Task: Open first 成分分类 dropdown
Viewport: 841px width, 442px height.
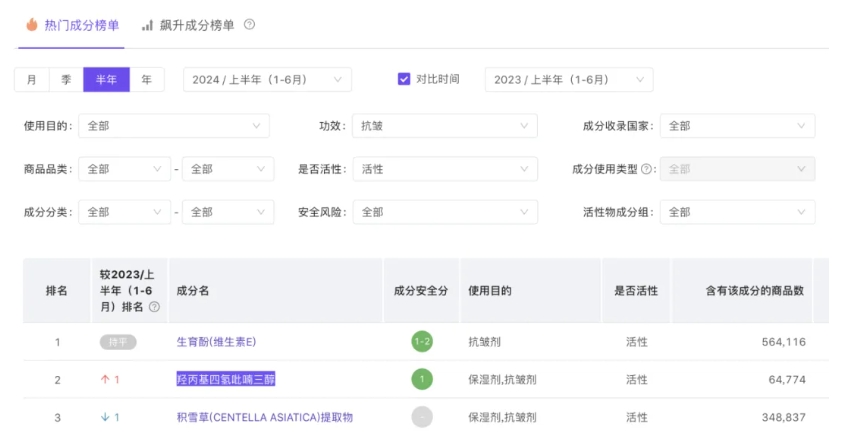Action: (x=124, y=212)
